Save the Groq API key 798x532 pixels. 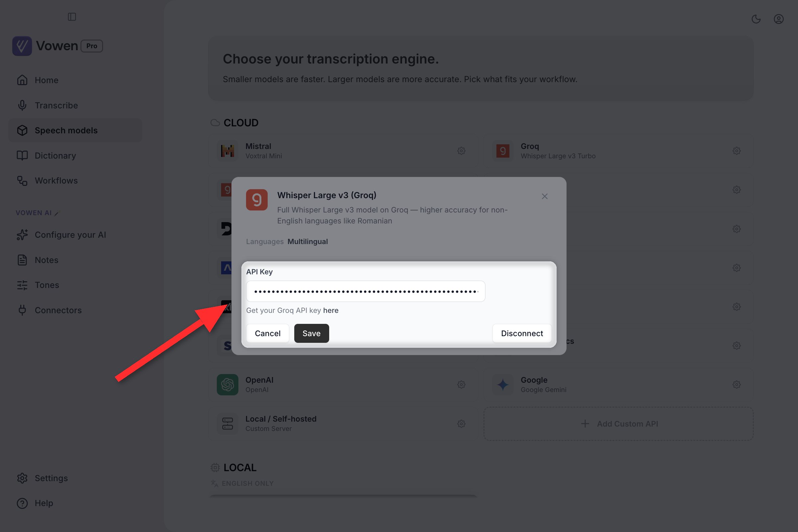tap(311, 333)
